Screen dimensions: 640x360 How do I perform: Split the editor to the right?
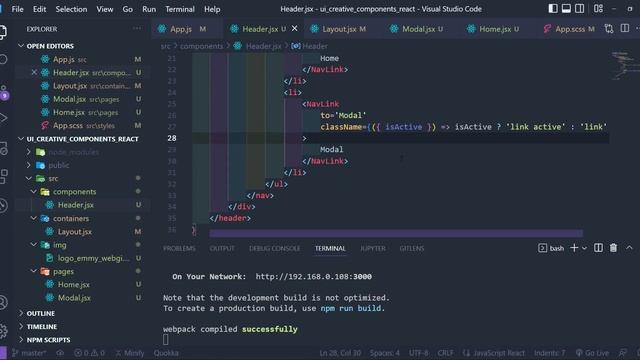pyautogui.click(x=624, y=29)
